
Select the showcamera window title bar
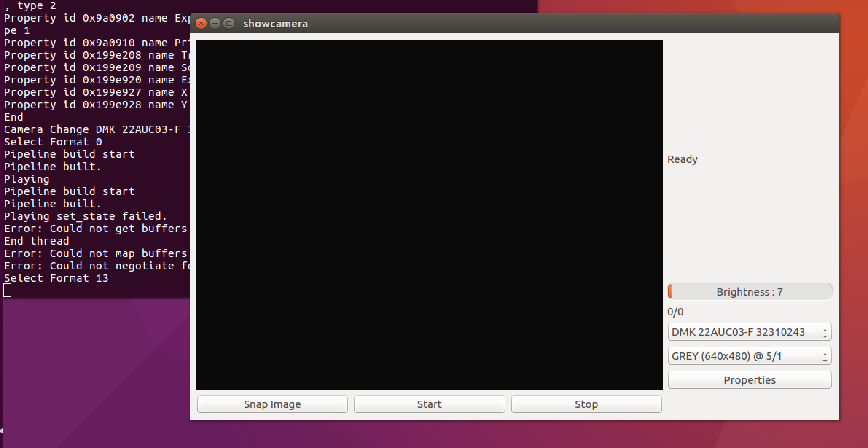click(437, 23)
